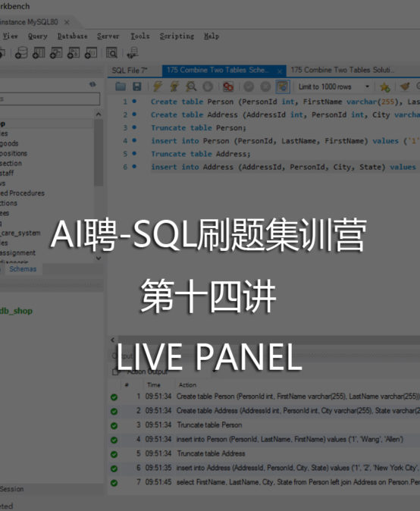The image size is (420, 511).
Task: Select the Schemas tab in navigator
Action: [x=23, y=269]
